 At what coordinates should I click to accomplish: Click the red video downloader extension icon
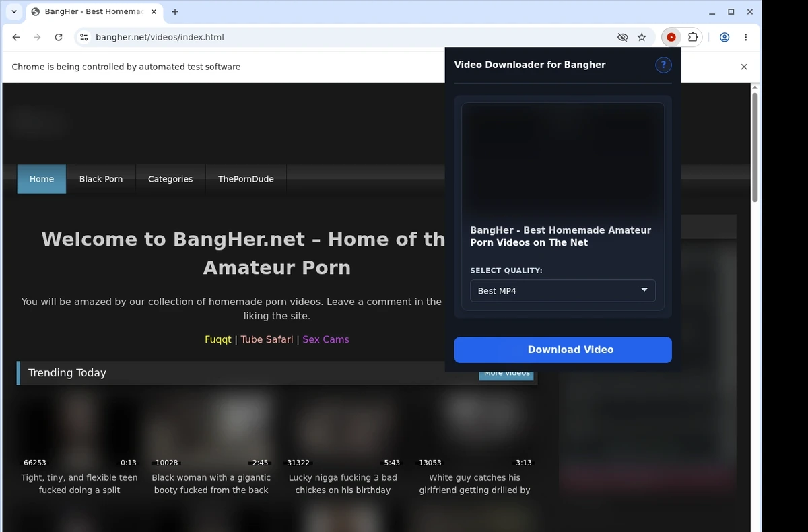[671, 37]
